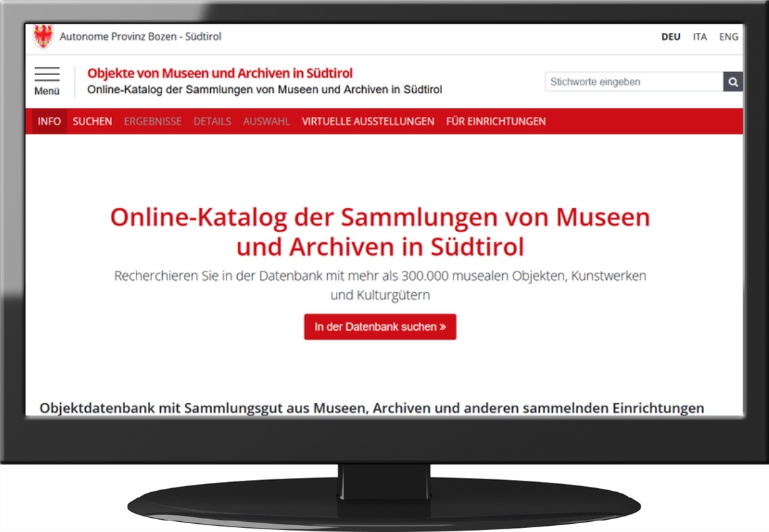Click the black Online-Katalog subtitle in the header
769x532 pixels.
(x=264, y=90)
